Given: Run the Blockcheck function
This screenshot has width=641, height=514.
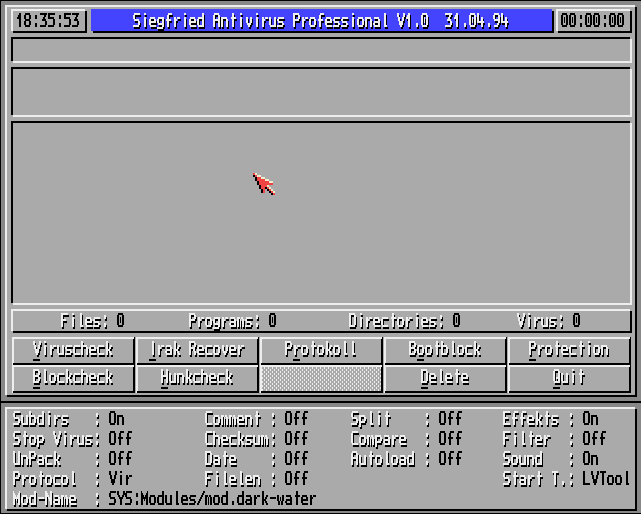Looking at the screenshot, I should pos(73,379).
